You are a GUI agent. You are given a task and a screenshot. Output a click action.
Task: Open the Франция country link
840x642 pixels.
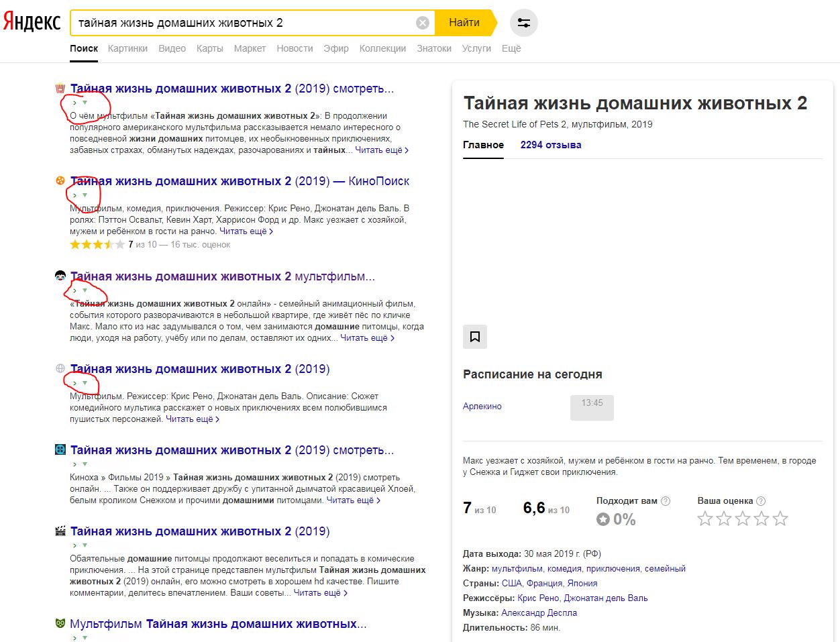pyautogui.click(x=544, y=584)
